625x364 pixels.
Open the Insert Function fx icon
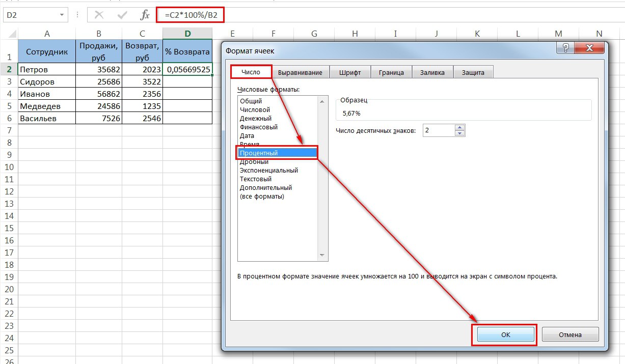coord(146,15)
